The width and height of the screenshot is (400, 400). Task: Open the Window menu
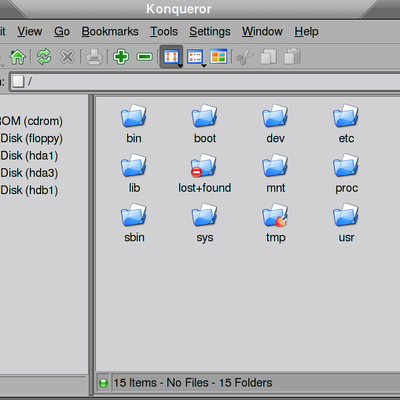point(262,32)
